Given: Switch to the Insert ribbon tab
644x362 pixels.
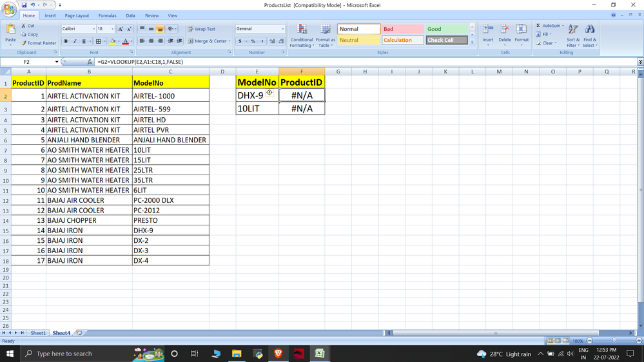Looking at the screenshot, I should pyautogui.click(x=50, y=15).
